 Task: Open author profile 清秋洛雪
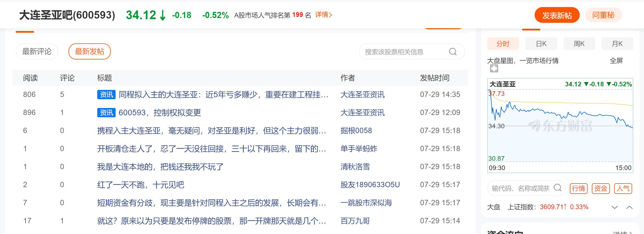coord(355,167)
